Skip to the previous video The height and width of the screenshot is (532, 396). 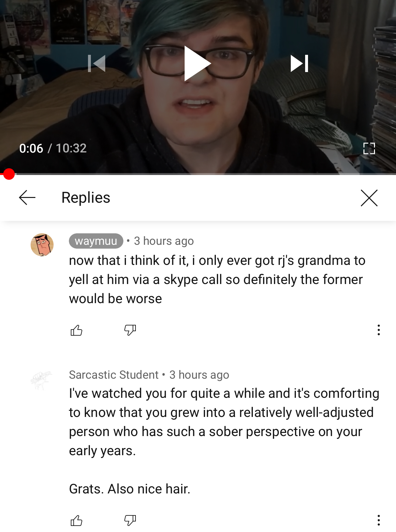click(x=97, y=63)
